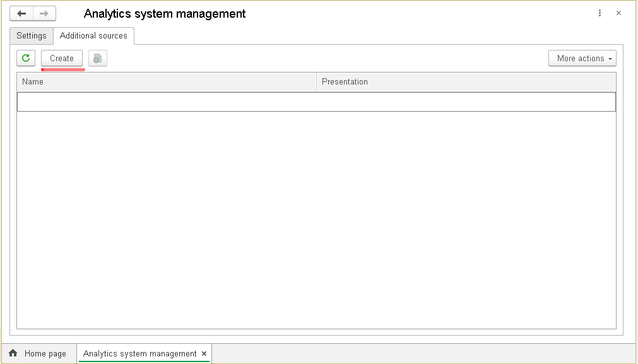Screen dimensions: 638x364
Task: Close the Analytics system management bottom tab
Action: click(204, 354)
